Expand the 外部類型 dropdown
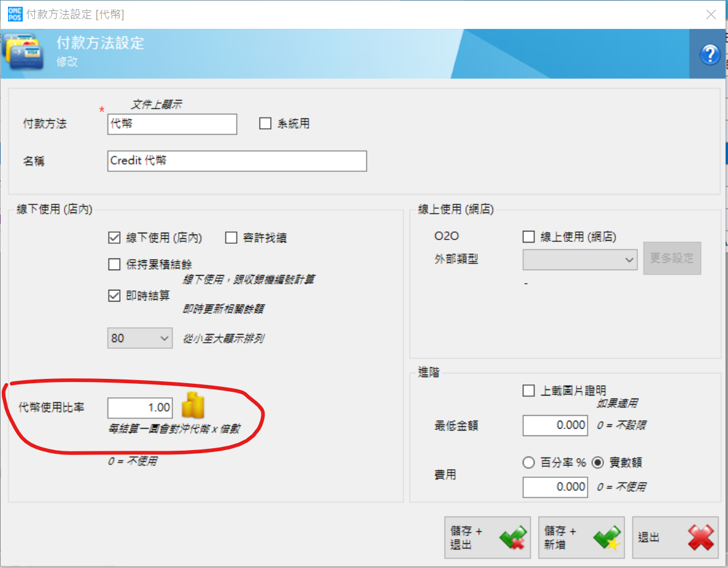Image resolution: width=728 pixels, height=568 pixels. point(580,260)
